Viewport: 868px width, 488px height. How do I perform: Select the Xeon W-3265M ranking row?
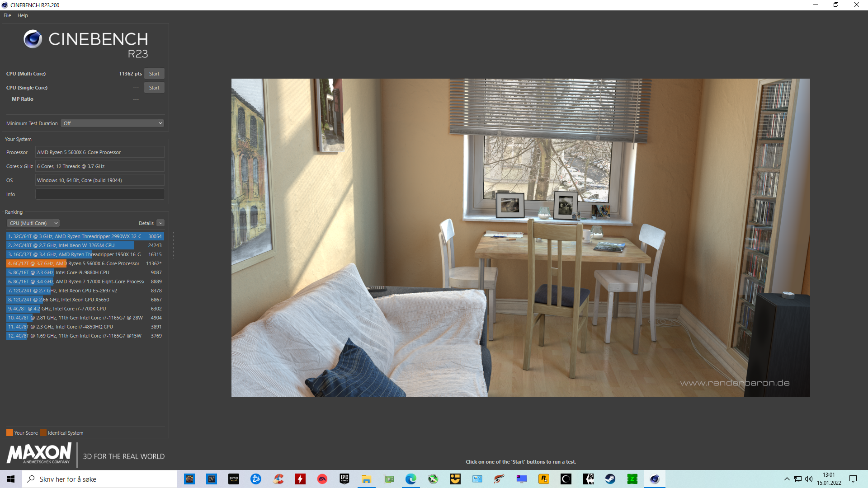[85, 245]
